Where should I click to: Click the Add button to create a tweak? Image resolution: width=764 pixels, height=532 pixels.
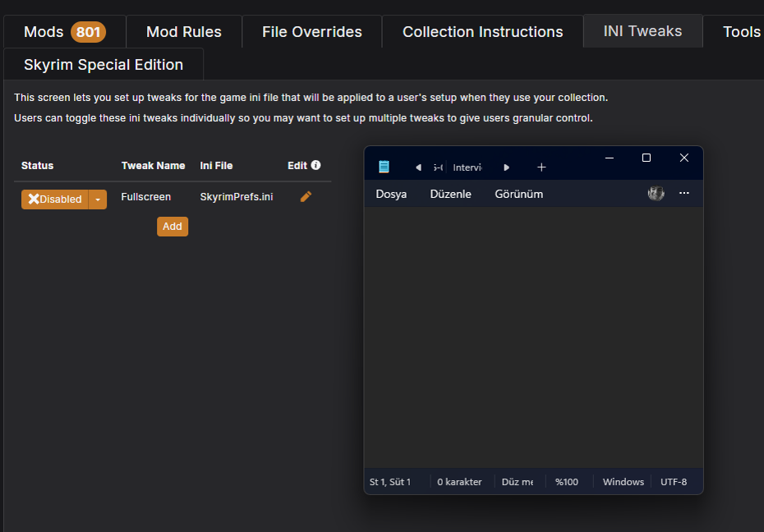pos(172,226)
